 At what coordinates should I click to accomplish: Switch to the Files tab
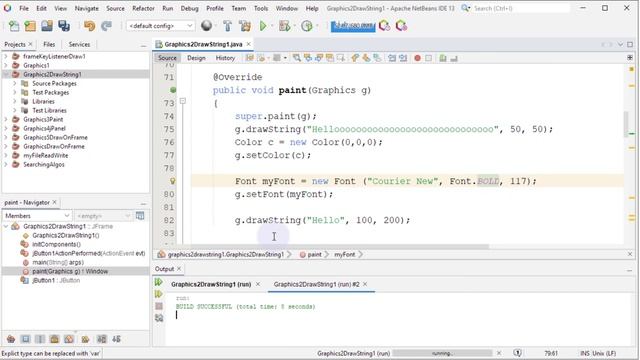(49, 44)
